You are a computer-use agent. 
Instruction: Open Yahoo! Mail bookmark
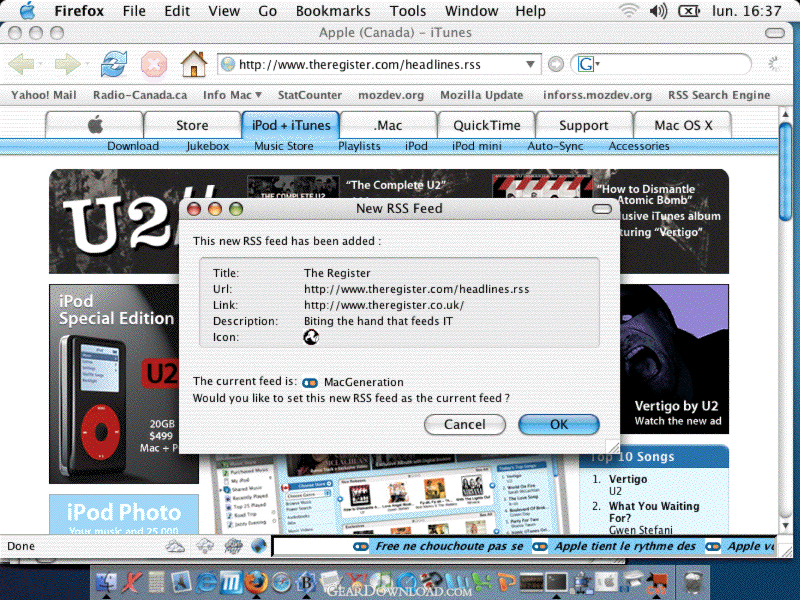click(x=43, y=95)
